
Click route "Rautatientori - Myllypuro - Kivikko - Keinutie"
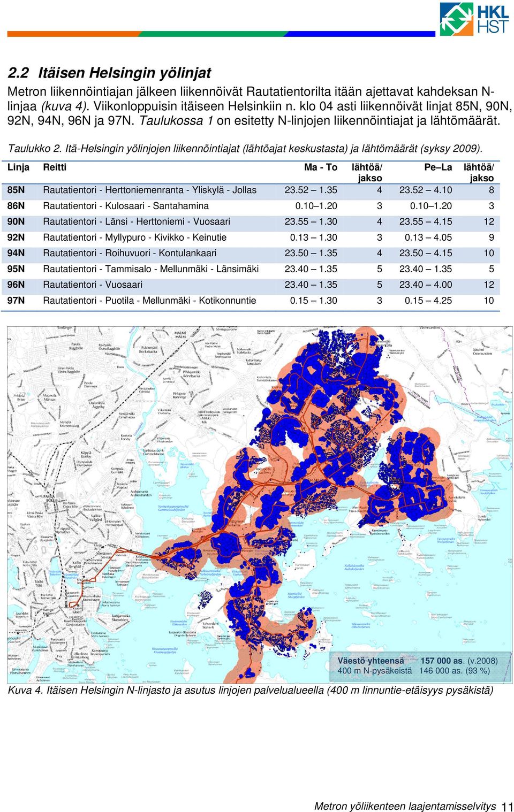point(135,238)
